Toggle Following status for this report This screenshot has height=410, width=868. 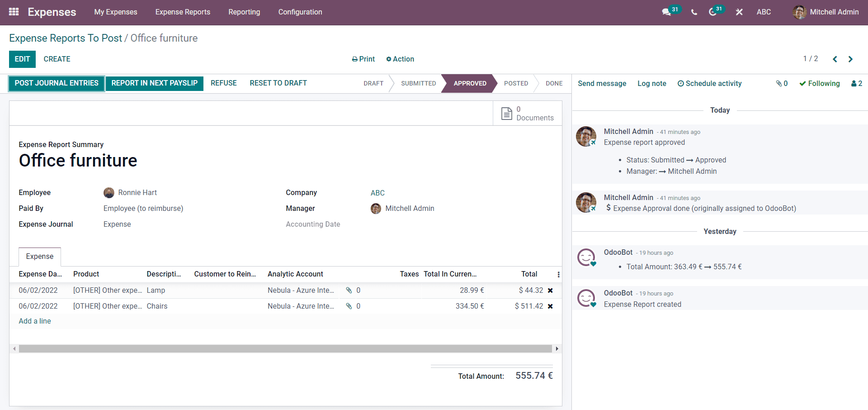tap(819, 83)
